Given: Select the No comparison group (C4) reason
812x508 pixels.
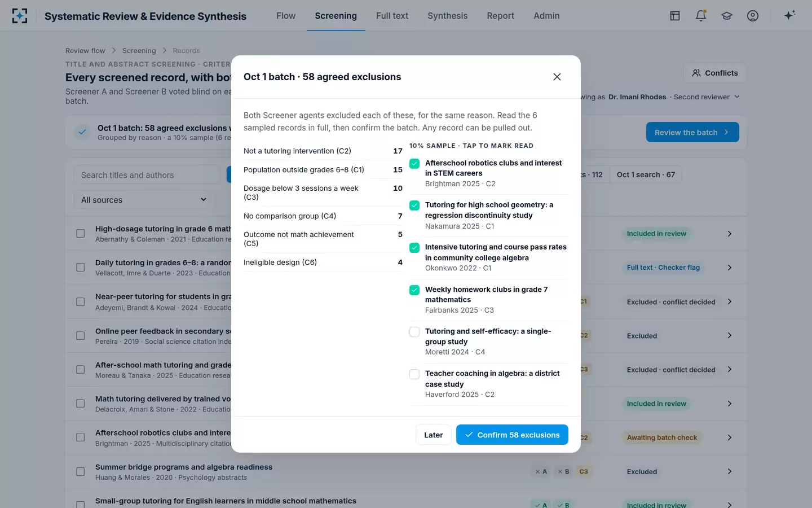Looking at the screenshot, I should pyautogui.click(x=323, y=216).
